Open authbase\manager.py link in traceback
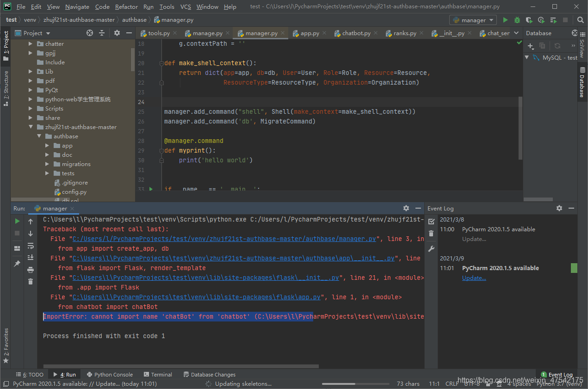This screenshot has width=588, height=389. pos(224,239)
